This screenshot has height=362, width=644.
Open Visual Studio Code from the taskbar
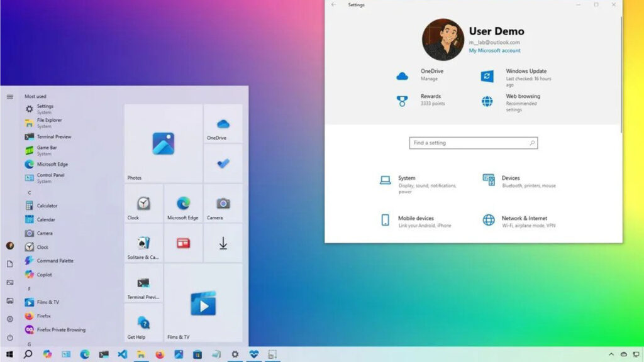pyautogui.click(x=122, y=354)
